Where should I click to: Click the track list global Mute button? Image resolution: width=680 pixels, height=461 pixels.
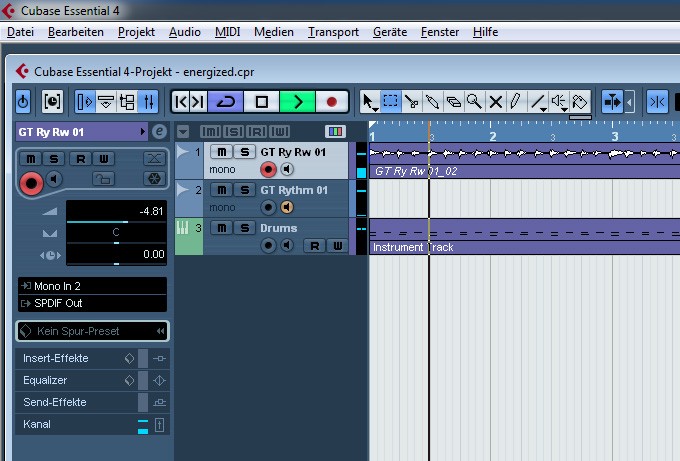pos(210,131)
